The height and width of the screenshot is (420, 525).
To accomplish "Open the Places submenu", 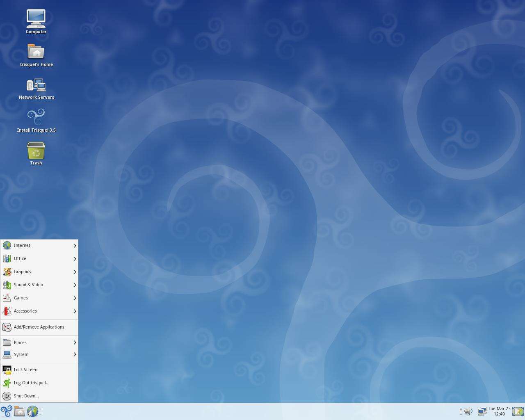I will [39, 342].
